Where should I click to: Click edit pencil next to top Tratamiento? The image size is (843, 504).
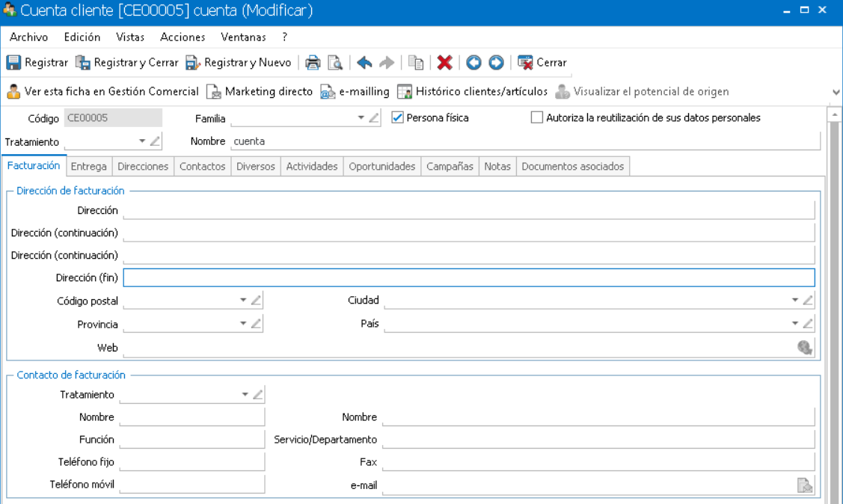155,141
